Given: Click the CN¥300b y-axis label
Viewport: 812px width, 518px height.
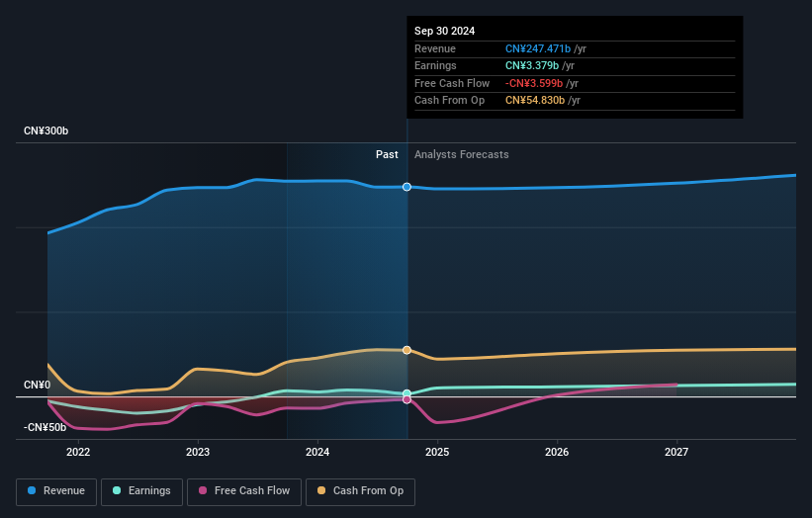Looking at the screenshot, I should (46, 130).
